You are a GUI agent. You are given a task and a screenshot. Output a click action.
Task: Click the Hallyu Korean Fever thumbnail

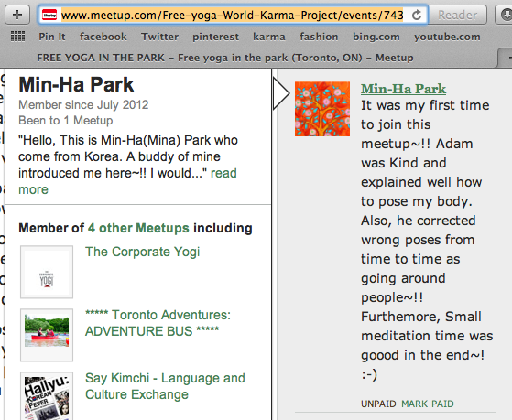47,396
